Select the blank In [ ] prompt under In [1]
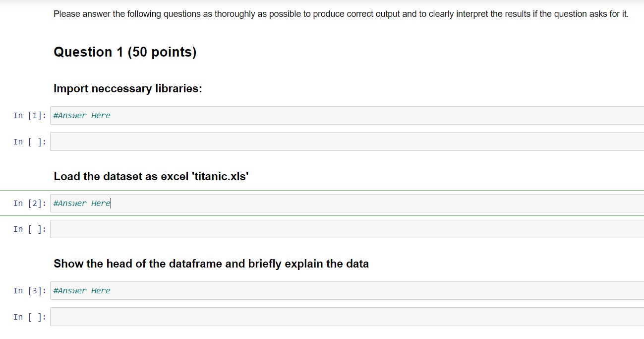644x339 pixels. coord(30,142)
